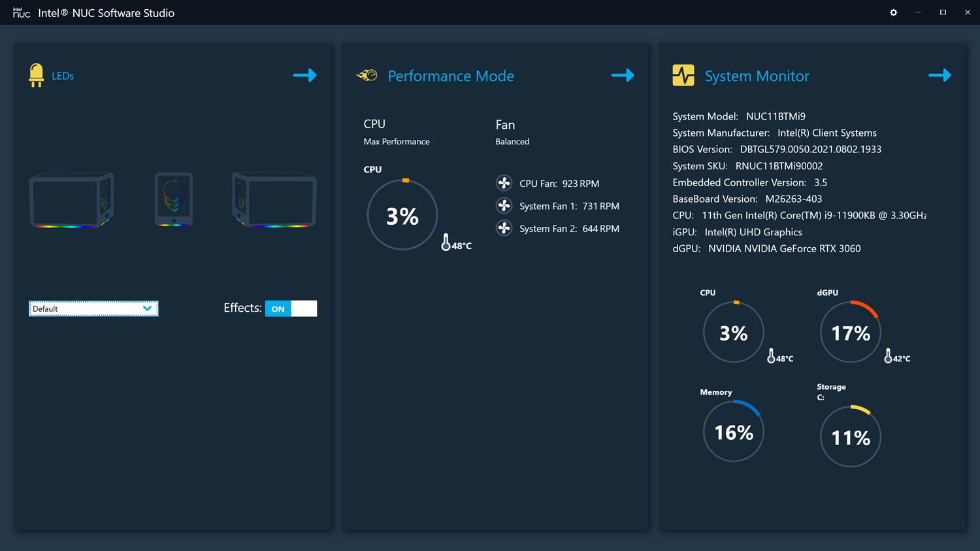Image resolution: width=980 pixels, height=551 pixels.
Task: Toggle the LED Effects switch
Action: pos(291,309)
